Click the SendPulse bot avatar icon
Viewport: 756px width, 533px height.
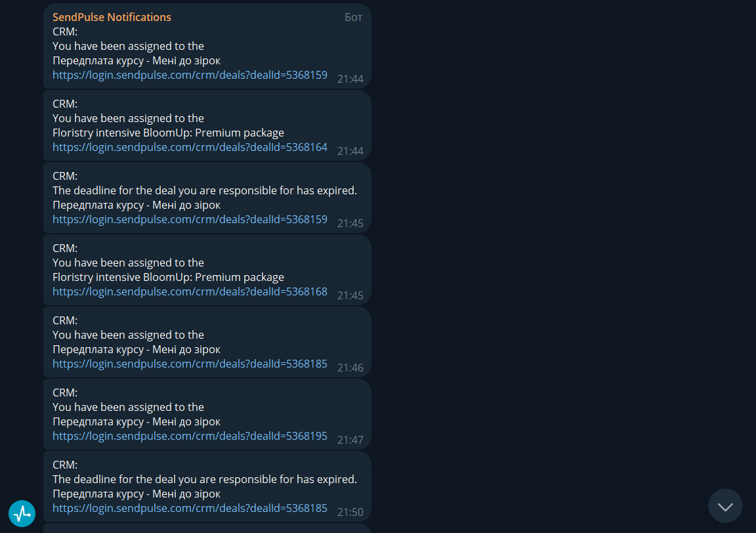pos(22,513)
